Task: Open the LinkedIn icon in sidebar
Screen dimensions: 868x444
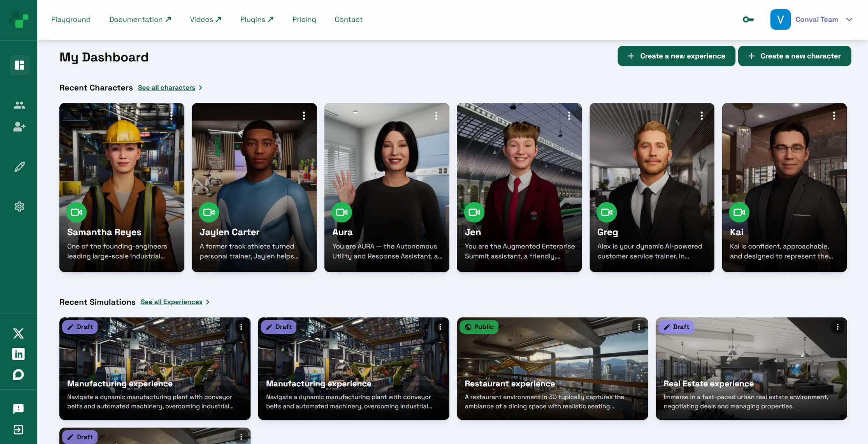Action: pos(18,354)
